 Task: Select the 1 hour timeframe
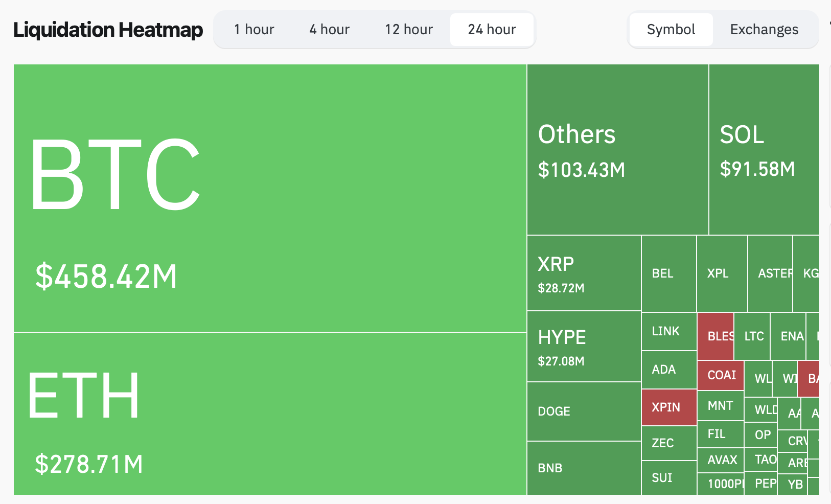tap(254, 30)
